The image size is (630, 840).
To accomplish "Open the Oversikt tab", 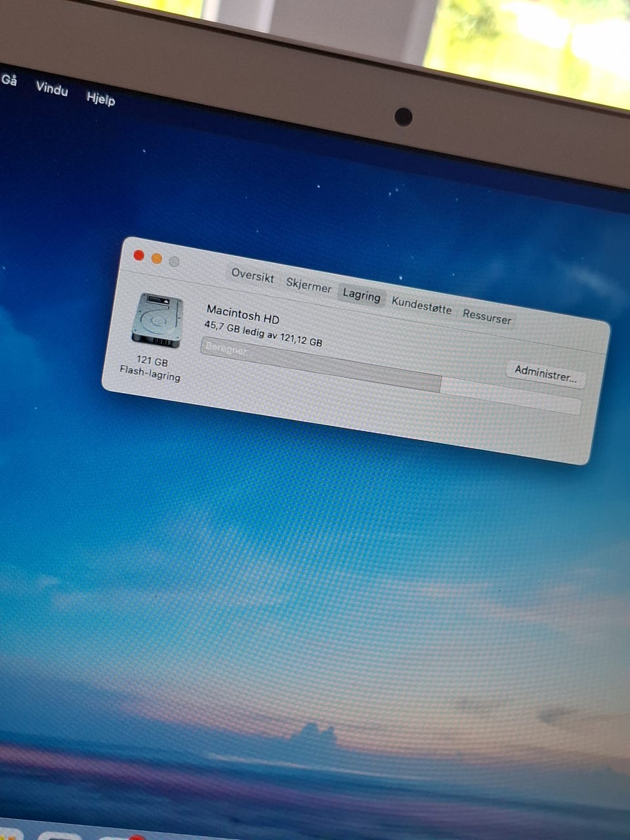I will (253, 276).
